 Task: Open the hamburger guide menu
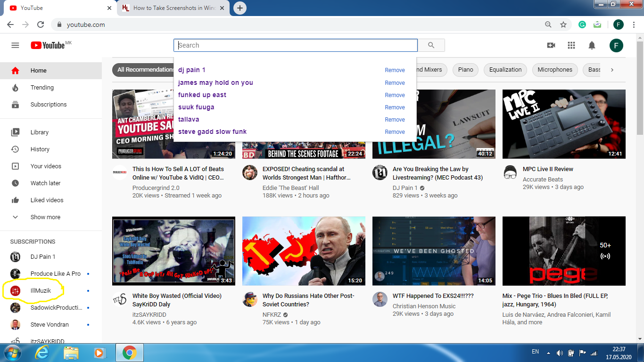pos(15,45)
